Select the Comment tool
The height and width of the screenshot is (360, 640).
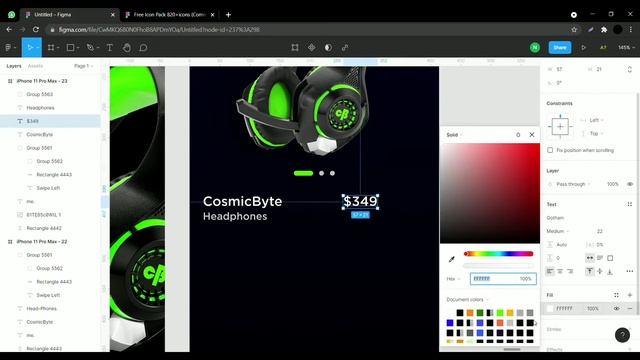tap(143, 48)
